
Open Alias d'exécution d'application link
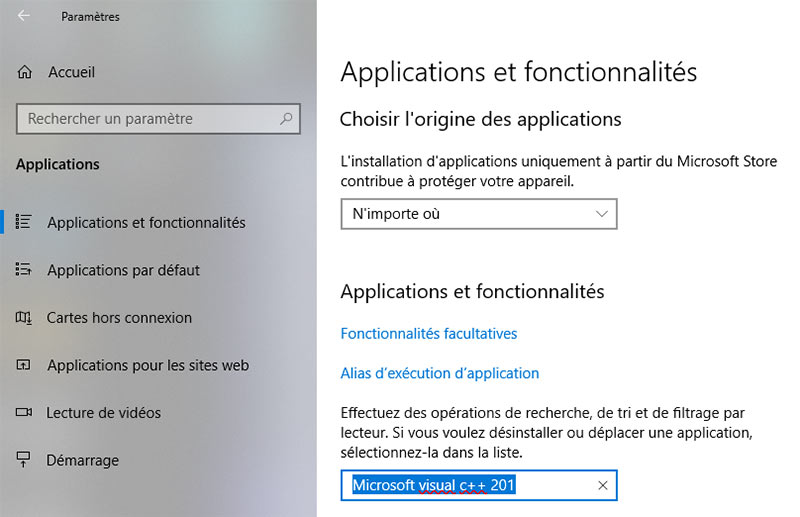click(440, 373)
